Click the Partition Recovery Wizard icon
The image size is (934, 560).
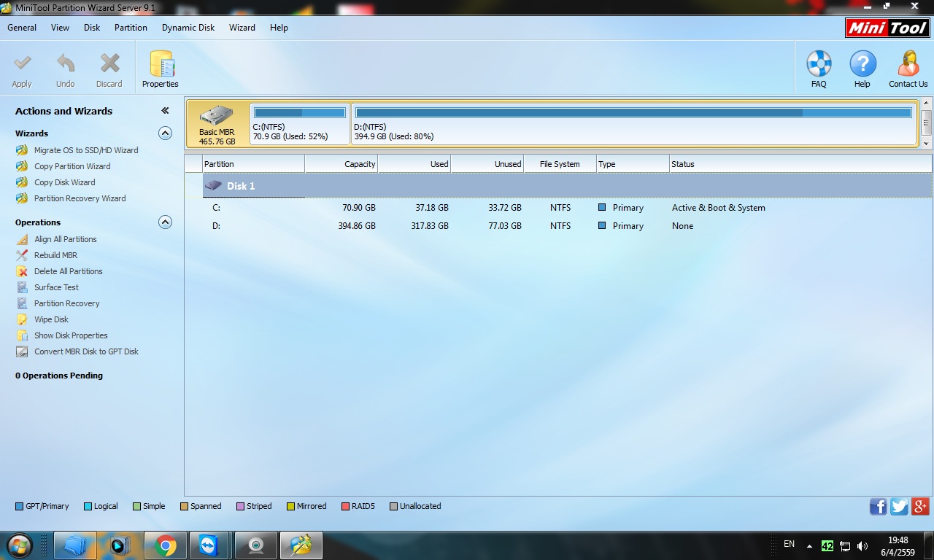click(22, 198)
